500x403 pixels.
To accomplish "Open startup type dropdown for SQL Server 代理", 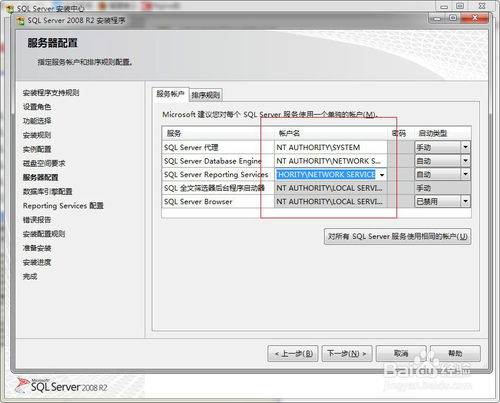I will point(465,147).
